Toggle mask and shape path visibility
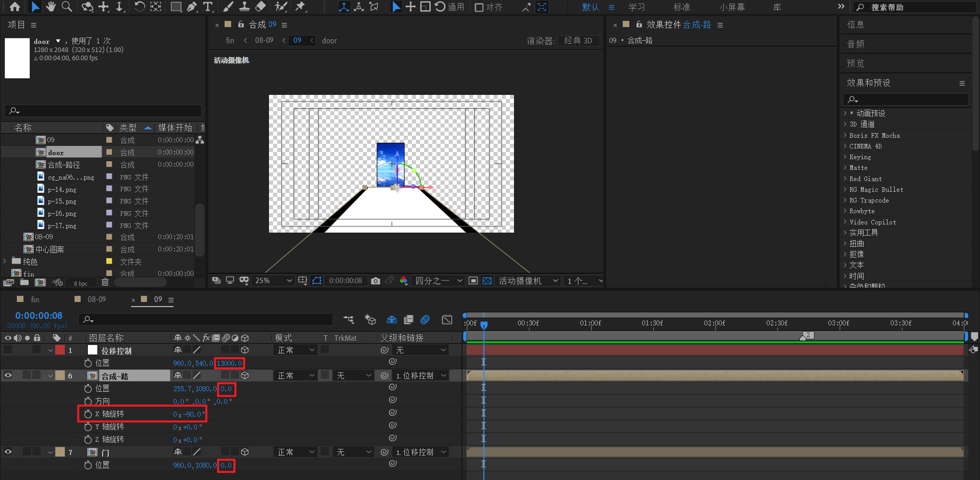Viewport: 980px width, 480px height. [317, 281]
